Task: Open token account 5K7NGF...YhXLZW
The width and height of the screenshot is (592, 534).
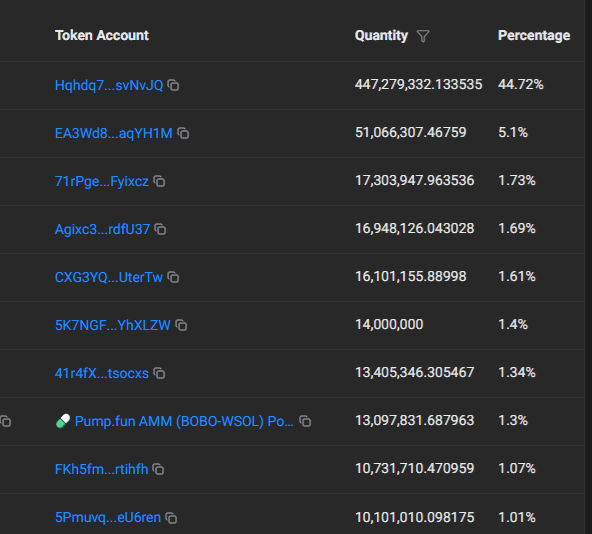Action: 113,325
